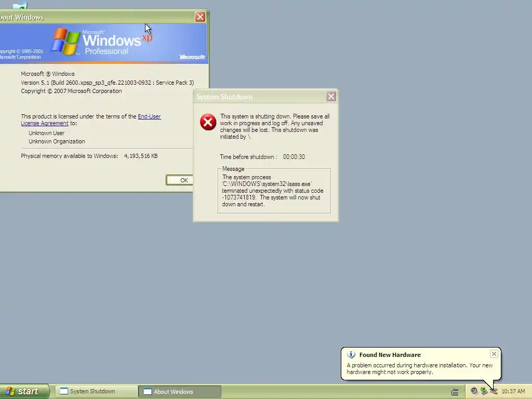Click the lsass.exe message text

273,191
